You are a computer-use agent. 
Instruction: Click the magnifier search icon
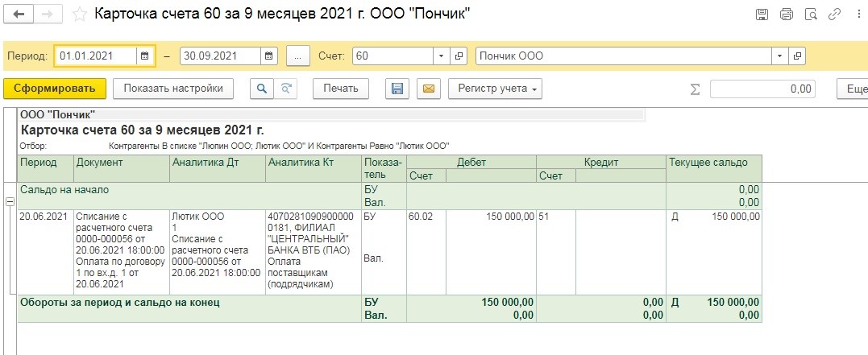tap(262, 89)
